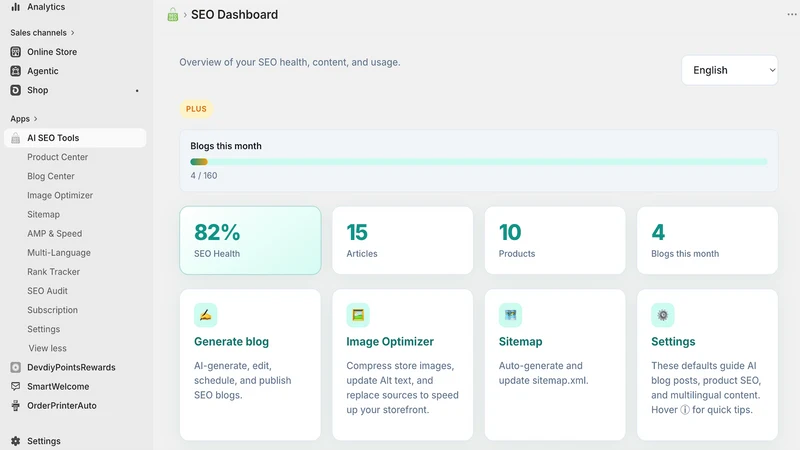Click the PLUS plan badge

(x=196, y=109)
